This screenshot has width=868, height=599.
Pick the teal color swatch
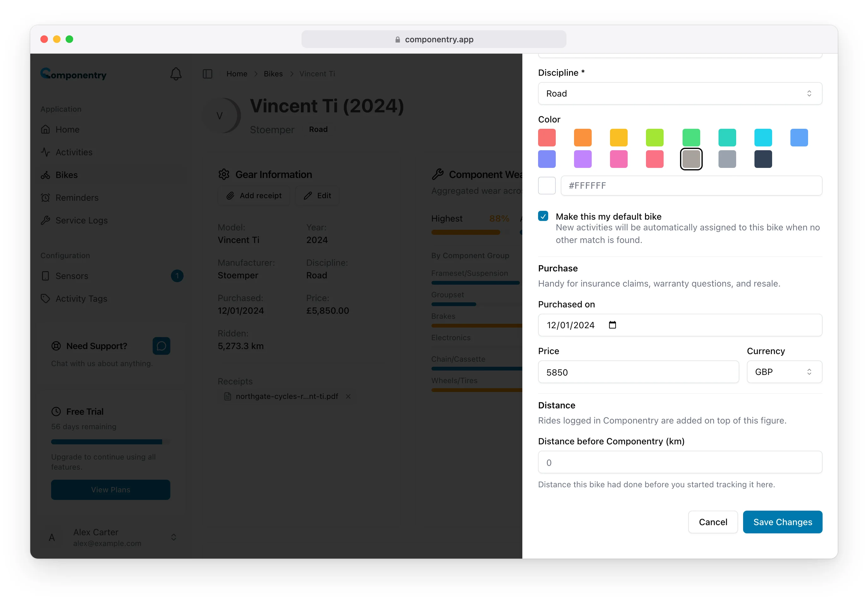pyautogui.click(x=727, y=137)
